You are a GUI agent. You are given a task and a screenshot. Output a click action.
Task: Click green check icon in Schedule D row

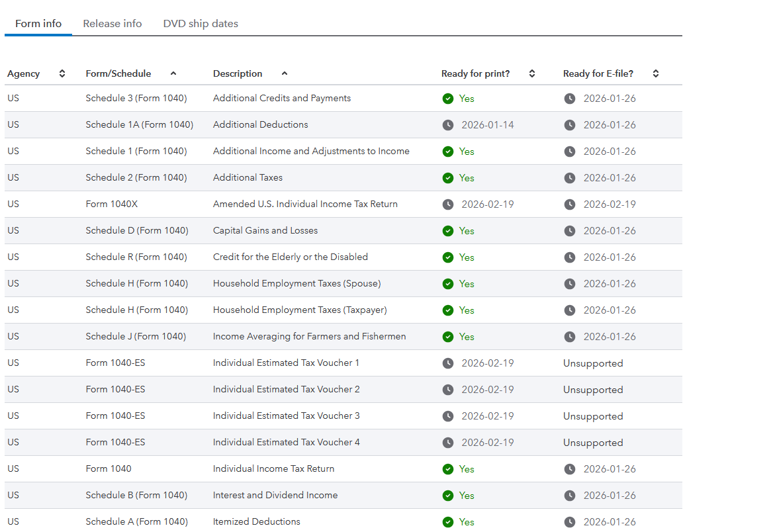point(448,231)
